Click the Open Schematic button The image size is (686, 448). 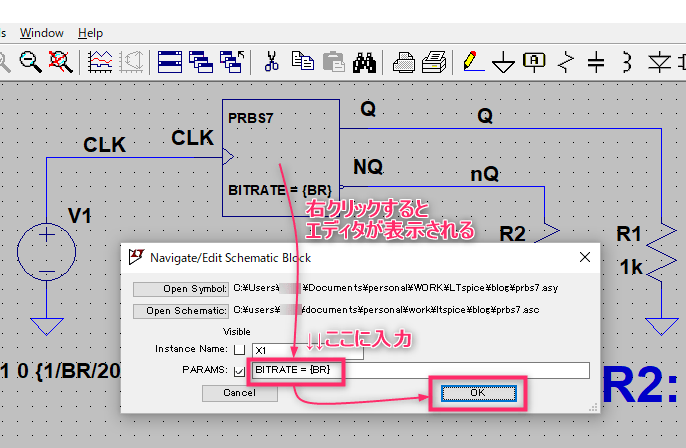(180, 310)
